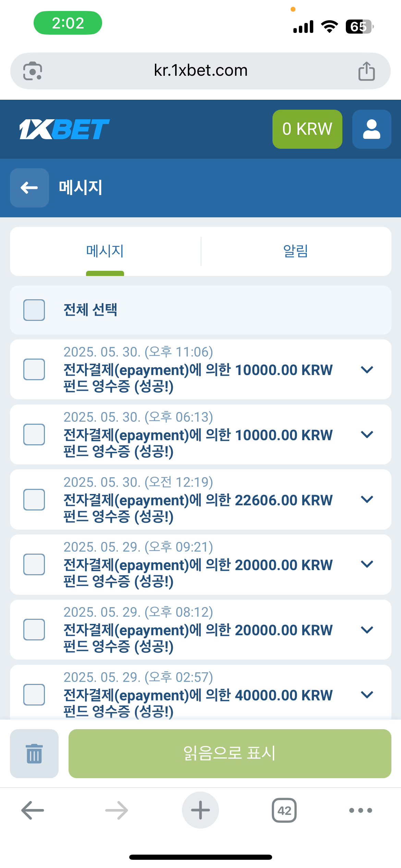Delete messages with the trash icon
The image size is (401, 868).
pos(34,754)
